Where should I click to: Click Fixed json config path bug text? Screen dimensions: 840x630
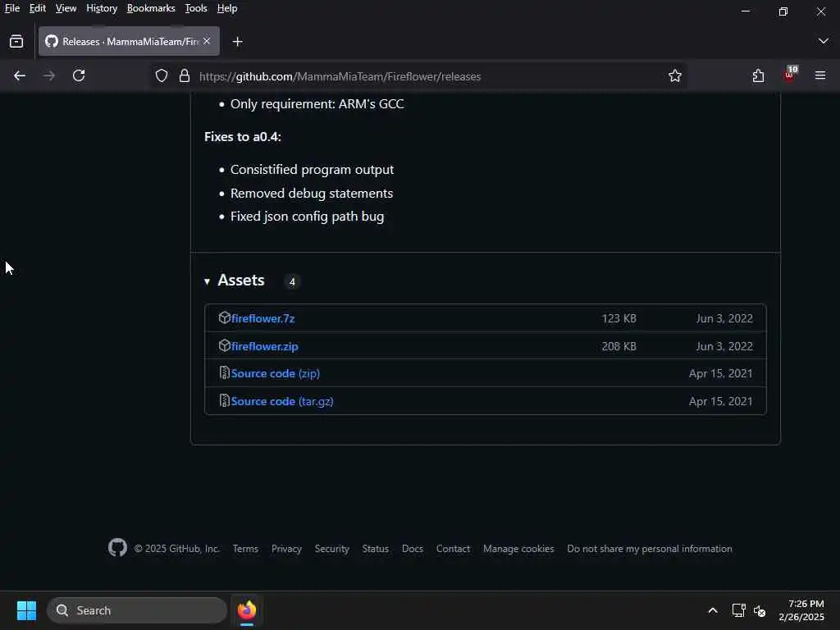tap(307, 217)
